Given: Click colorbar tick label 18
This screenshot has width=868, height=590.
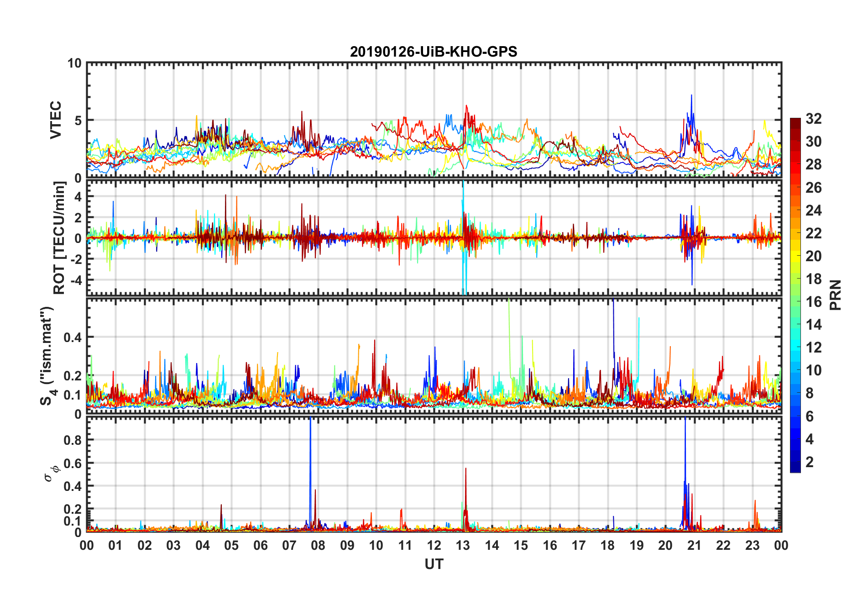Looking at the screenshot, I should 813,279.
